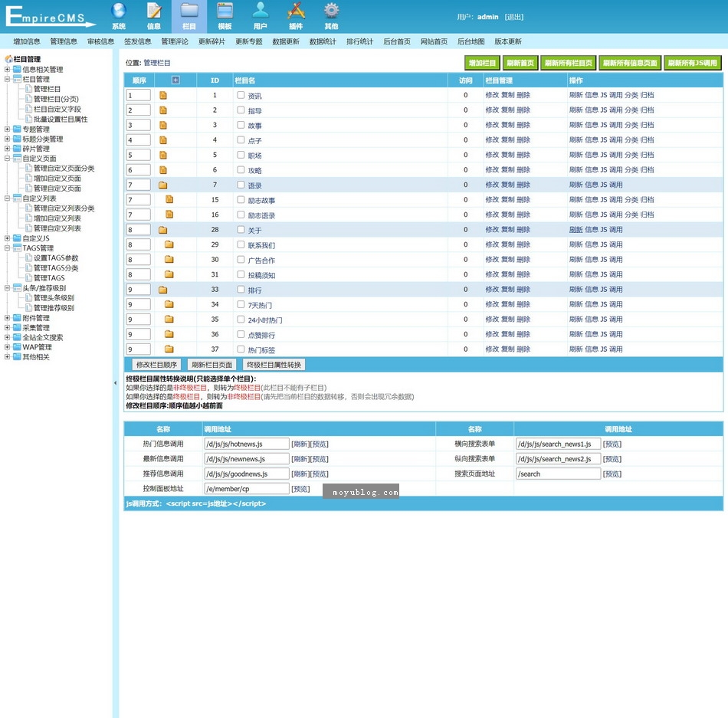Click the folder icon for 语录 row

[162, 185]
